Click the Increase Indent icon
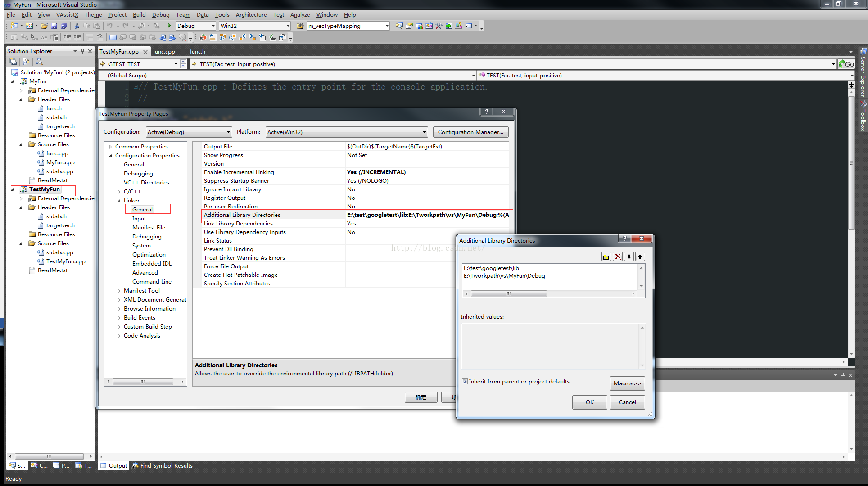This screenshot has height=486, width=868. (77, 37)
